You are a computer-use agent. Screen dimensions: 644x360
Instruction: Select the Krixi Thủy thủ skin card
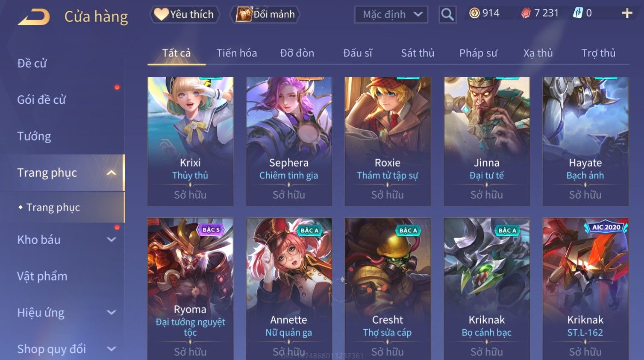pyautogui.click(x=190, y=141)
